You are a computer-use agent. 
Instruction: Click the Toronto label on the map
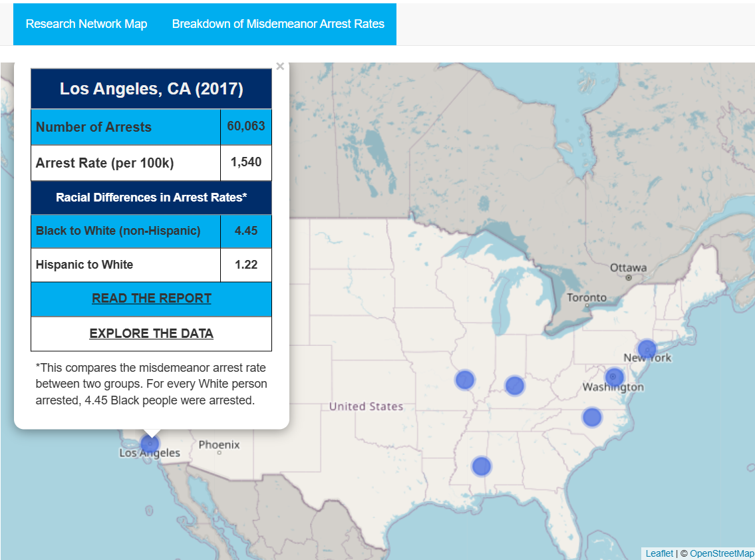coord(586,297)
